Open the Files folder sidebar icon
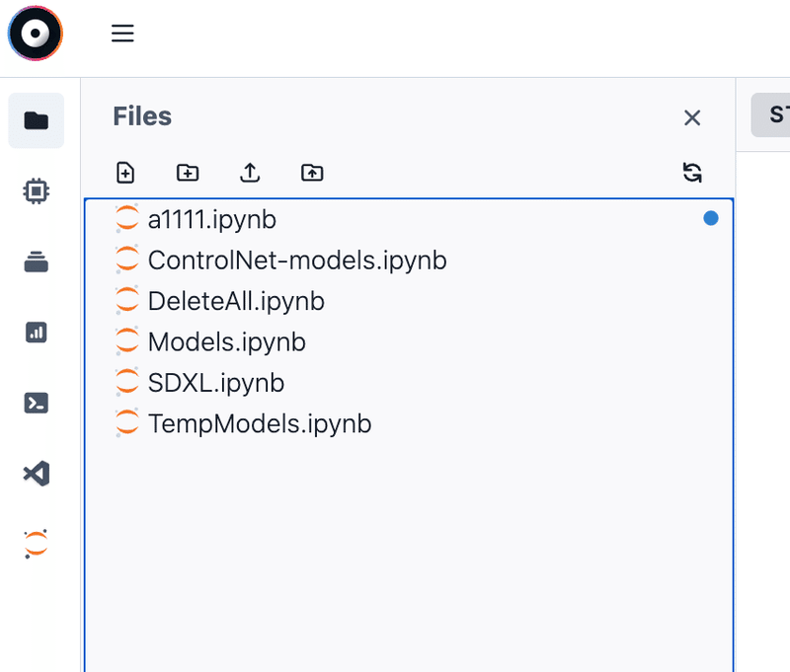The height and width of the screenshot is (672, 790). [x=37, y=120]
